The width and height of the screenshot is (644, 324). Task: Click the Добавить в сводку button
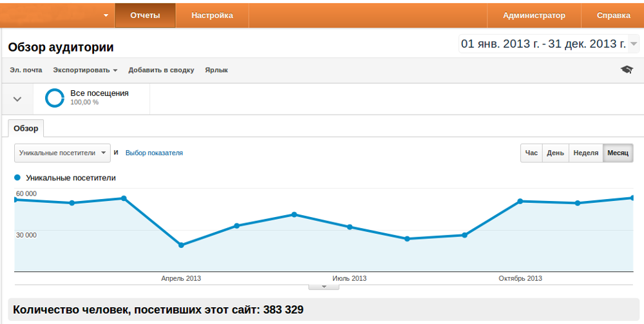[x=161, y=70]
